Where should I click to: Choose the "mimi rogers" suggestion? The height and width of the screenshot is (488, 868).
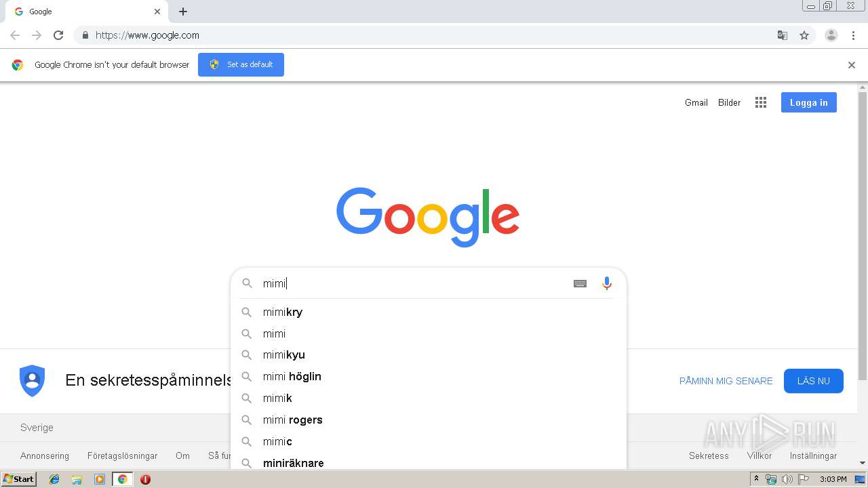click(x=292, y=420)
